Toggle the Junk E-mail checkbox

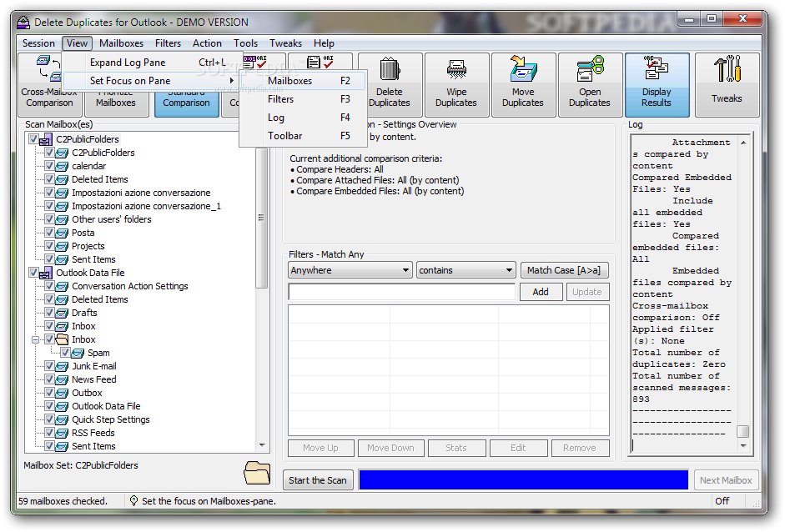click(x=49, y=366)
